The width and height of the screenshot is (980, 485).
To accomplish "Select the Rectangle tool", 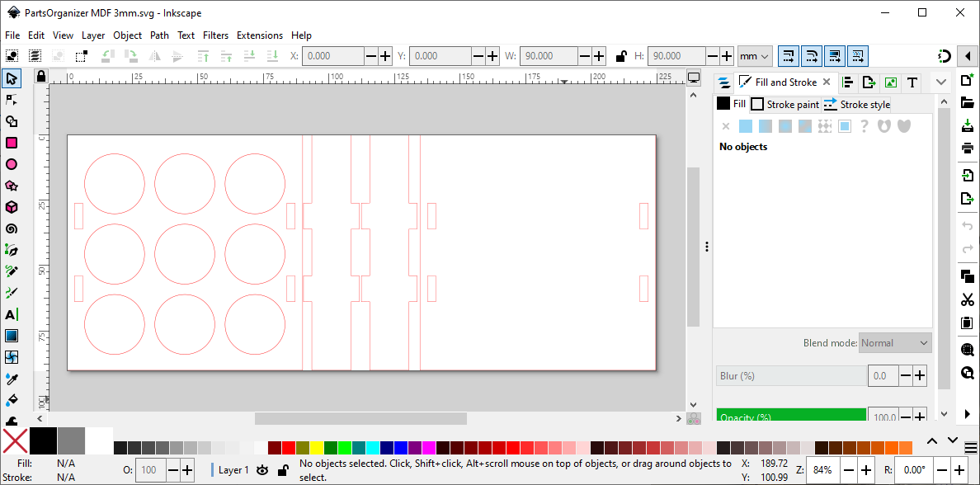I will [x=12, y=143].
